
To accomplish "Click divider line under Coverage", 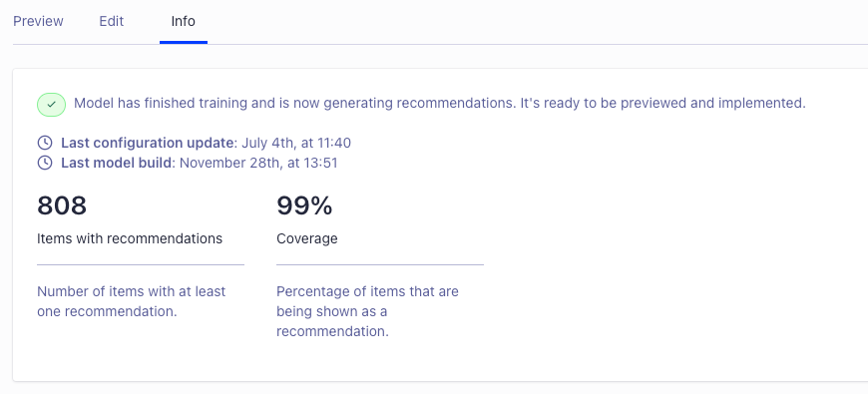I will point(380,265).
